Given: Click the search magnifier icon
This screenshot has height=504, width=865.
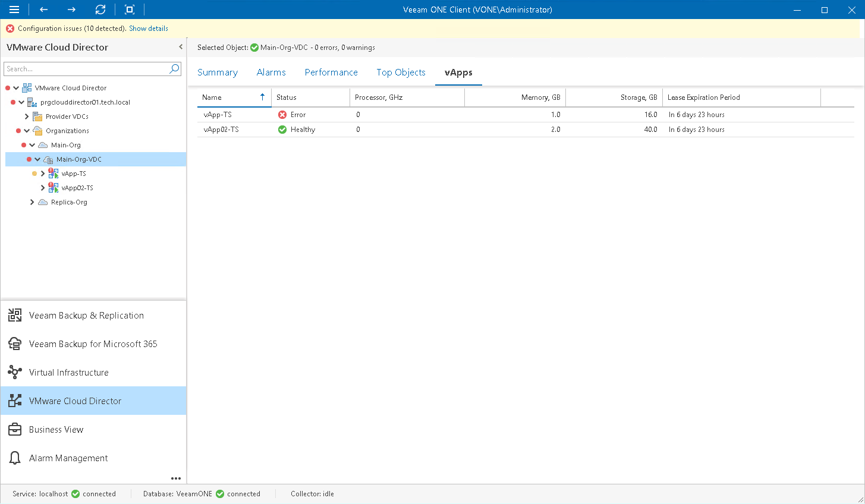Looking at the screenshot, I should pyautogui.click(x=174, y=69).
